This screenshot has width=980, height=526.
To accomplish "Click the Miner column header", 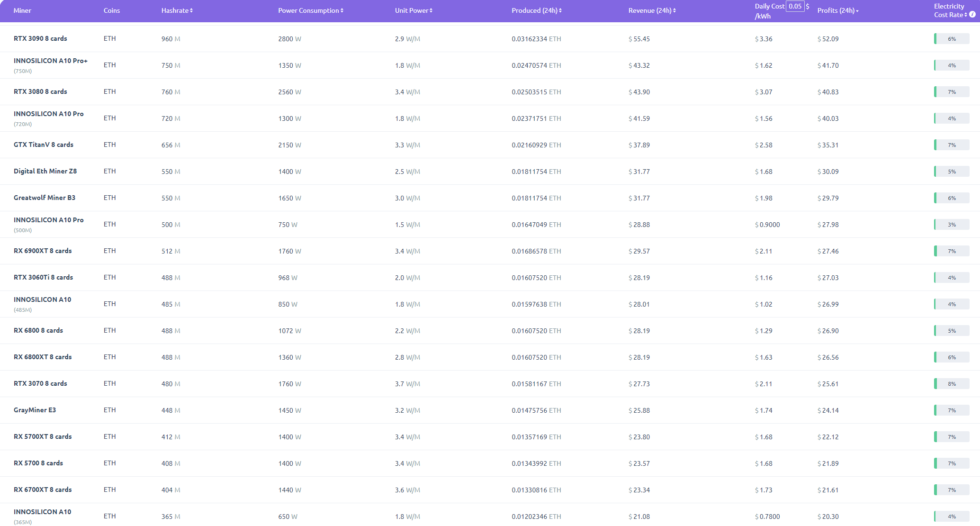I will (x=22, y=10).
